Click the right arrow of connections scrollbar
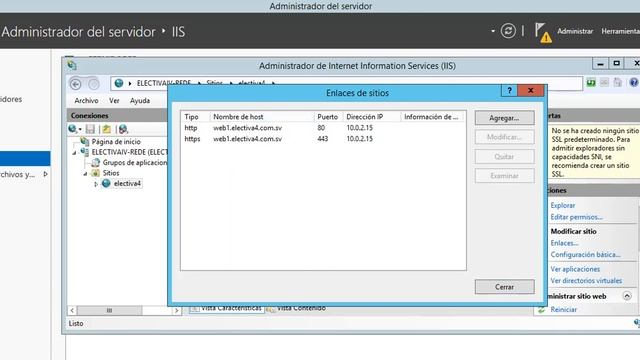 (176, 311)
